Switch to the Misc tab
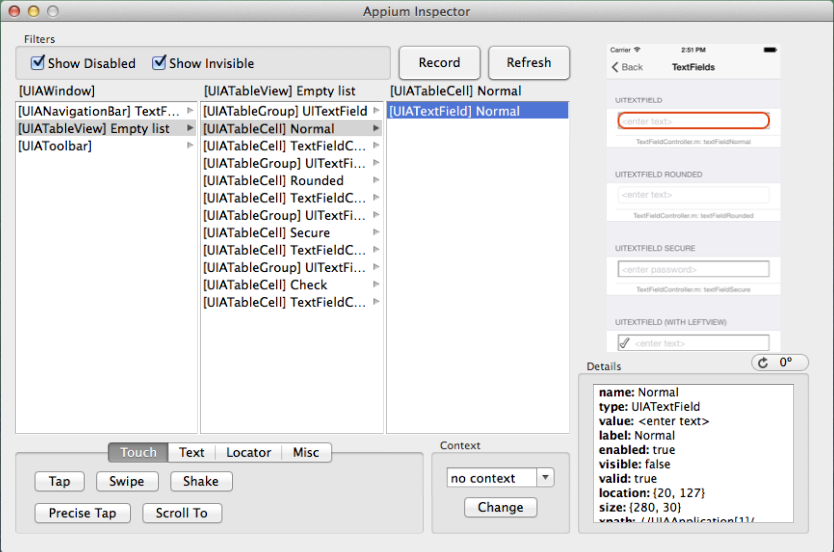 click(x=306, y=453)
